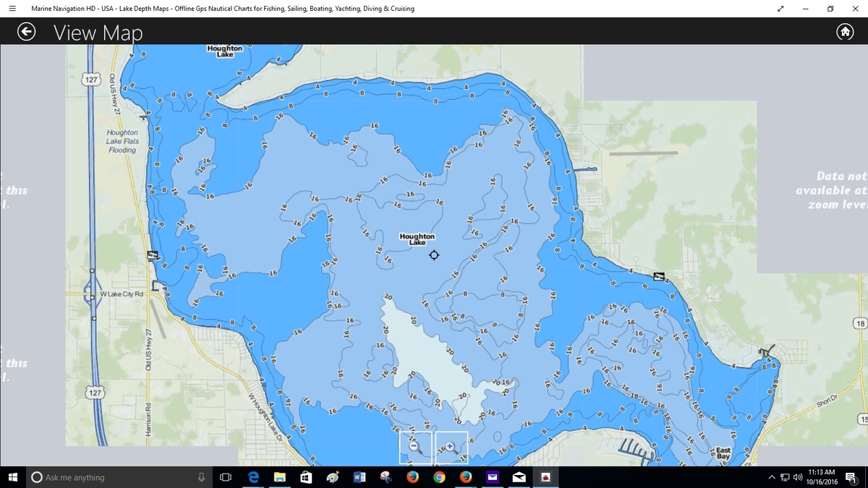Open the Windows Start menu
The width and height of the screenshot is (868, 488).
pos(12,477)
